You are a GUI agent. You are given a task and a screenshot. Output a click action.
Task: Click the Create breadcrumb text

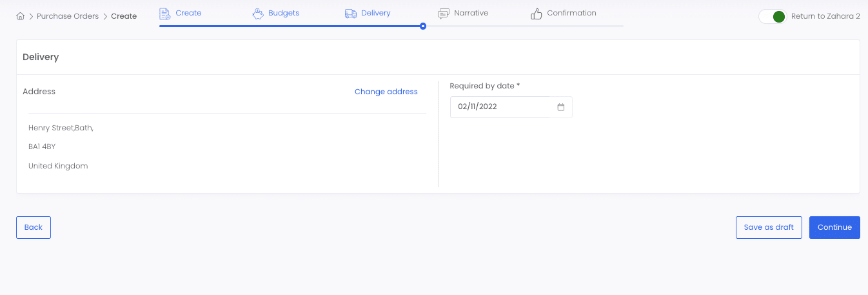pyautogui.click(x=124, y=16)
